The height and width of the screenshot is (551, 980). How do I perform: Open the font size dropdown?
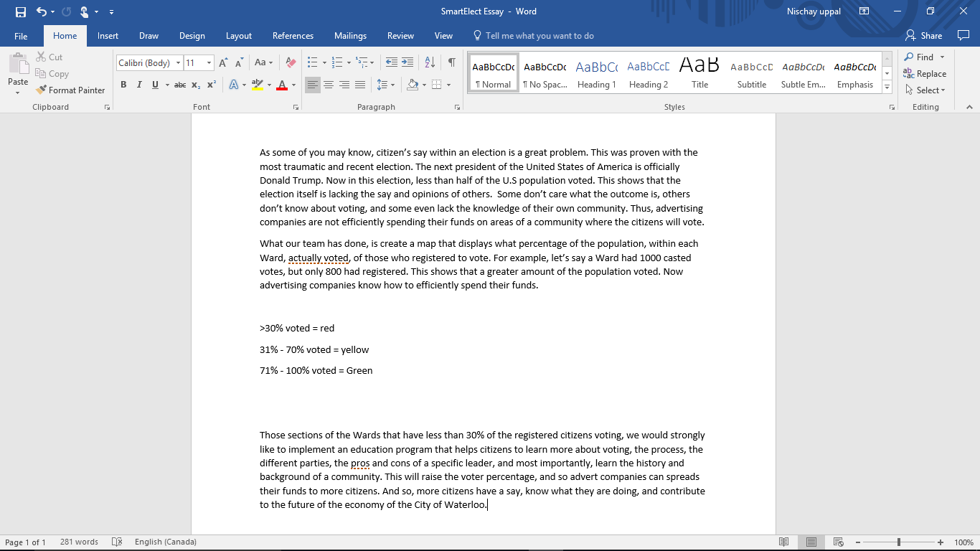coord(209,63)
